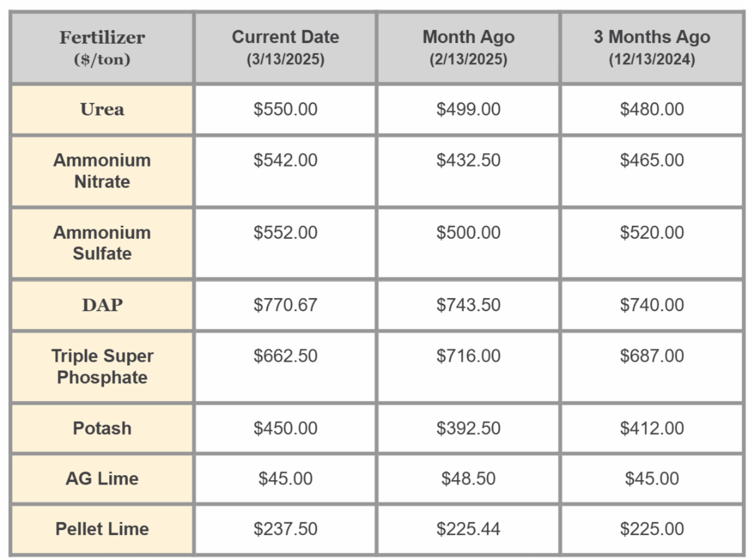Click Potash 3-months-ago price $412.00

pyautogui.click(x=651, y=428)
